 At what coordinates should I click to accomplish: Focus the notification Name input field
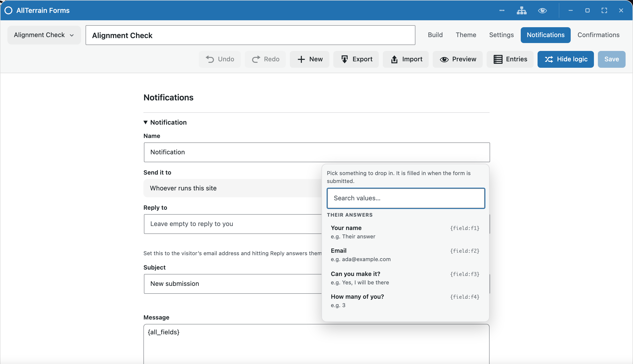click(x=317, y=152)
